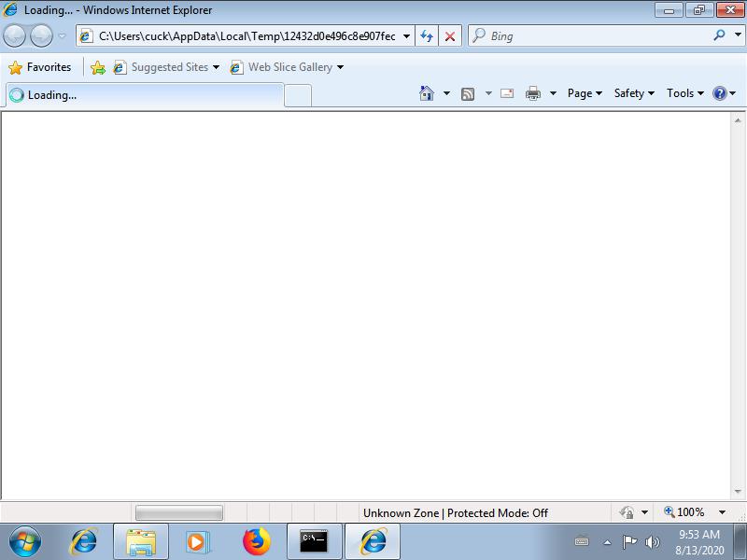The width and height of the screenshot is (747, 560).
Task: Click the search magnifier button
Action: (x=719, y=35)
